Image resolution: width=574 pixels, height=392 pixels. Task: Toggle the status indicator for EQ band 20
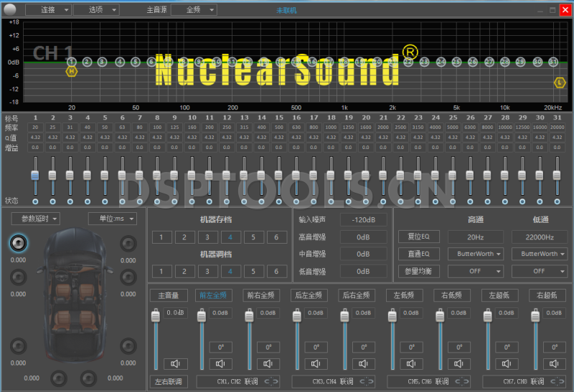click(366, 201)
